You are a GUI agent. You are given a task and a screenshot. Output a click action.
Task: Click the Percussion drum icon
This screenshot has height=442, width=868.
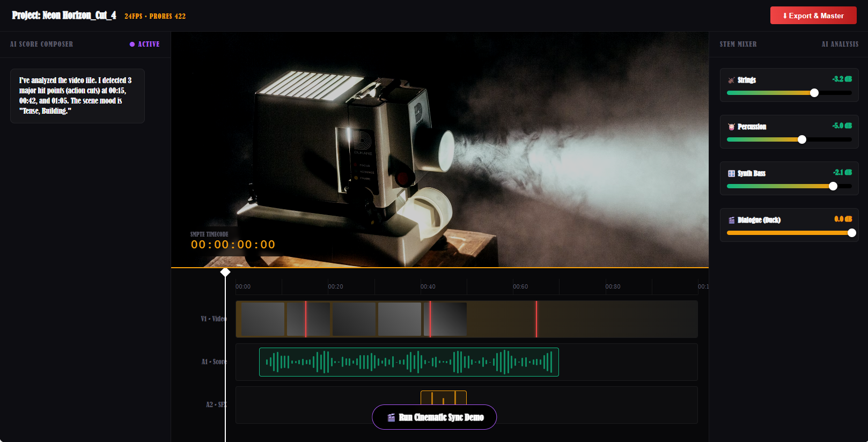(x=731, y=127)
